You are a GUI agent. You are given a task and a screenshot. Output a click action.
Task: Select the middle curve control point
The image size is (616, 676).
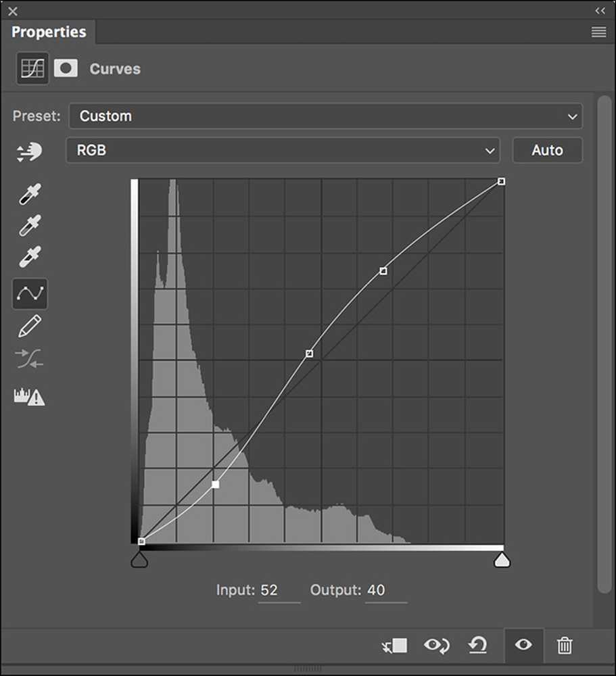(309, 354)
